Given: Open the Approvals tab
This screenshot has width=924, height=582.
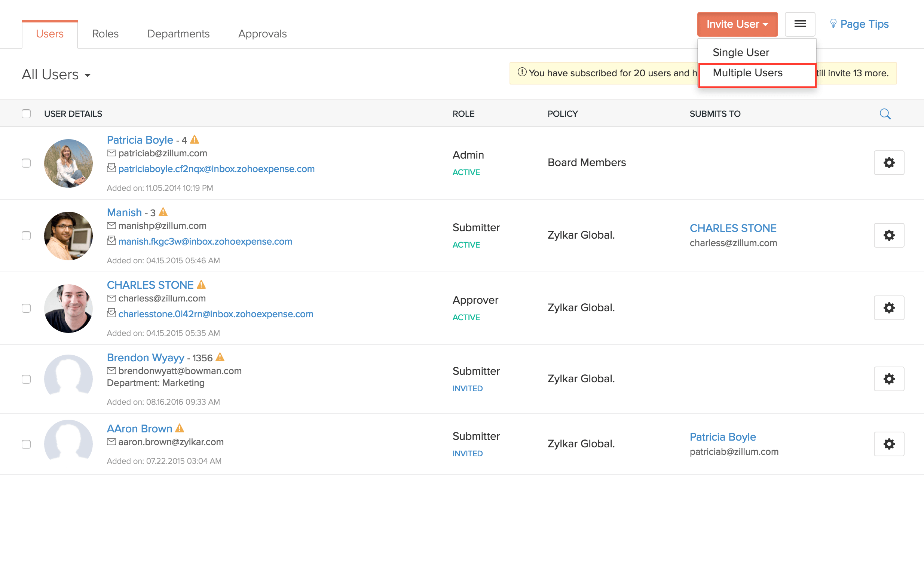Looking at the screenshot, I should pyautogui.click(x=263, y=33).
